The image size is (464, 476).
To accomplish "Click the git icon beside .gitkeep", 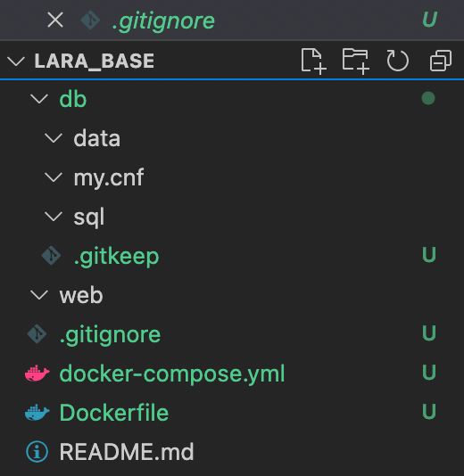I will pyautogui.click(x=51, y=256).
